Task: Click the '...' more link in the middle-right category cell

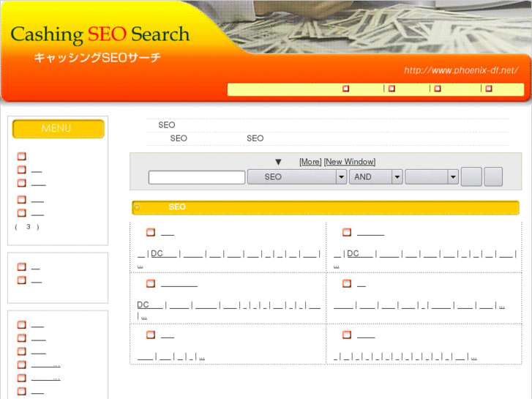Action: pyautogui.click(x=502, y=307)
